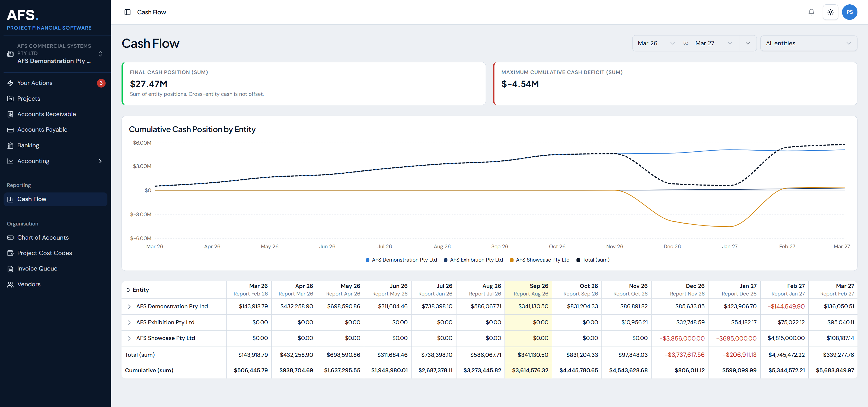Click the Banking building icon
This screenshot has height=407, width=868.
11,145
